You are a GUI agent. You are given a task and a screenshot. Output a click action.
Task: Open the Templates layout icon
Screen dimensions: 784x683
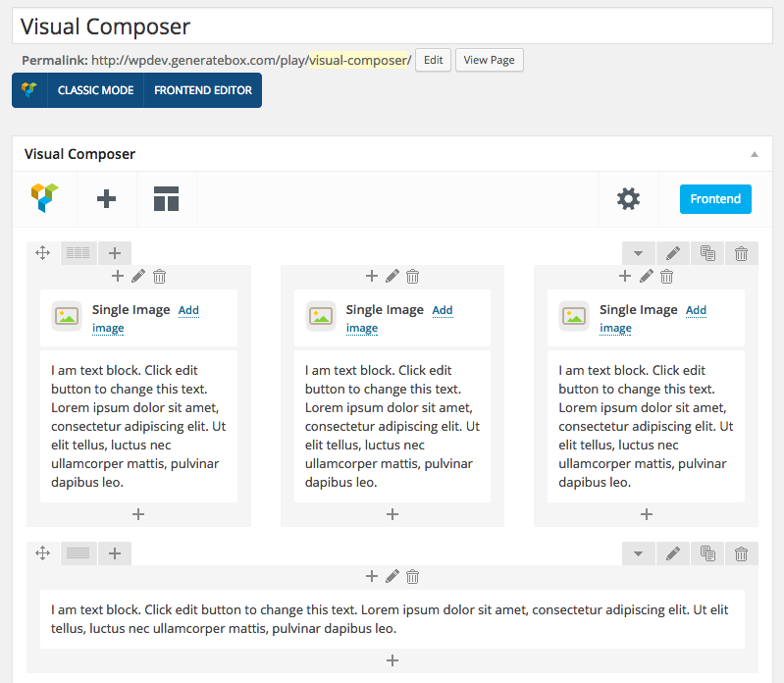pos(166,199)
